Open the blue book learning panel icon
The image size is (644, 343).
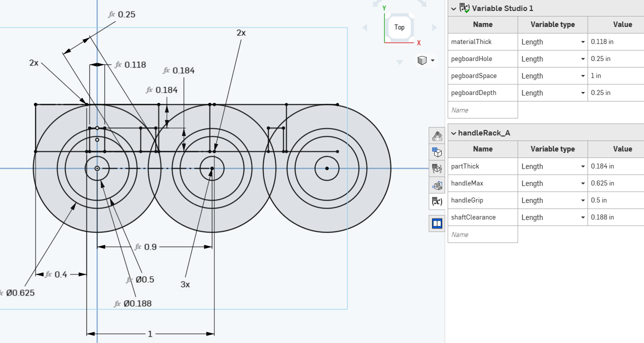[x=437, y=223]
